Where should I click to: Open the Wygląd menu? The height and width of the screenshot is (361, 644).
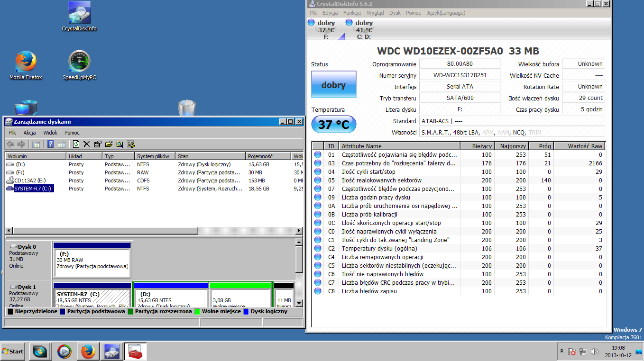(x=375, y=13)
